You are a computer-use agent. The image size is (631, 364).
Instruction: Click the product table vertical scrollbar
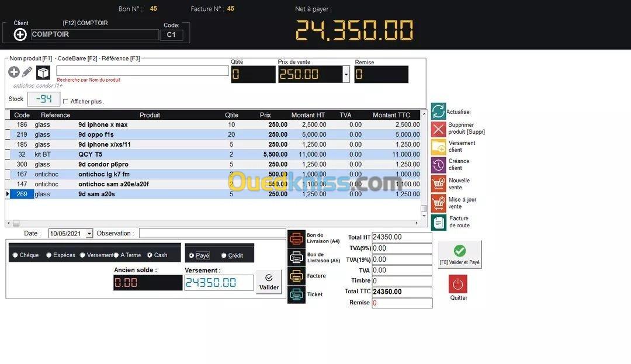point(424,165)
